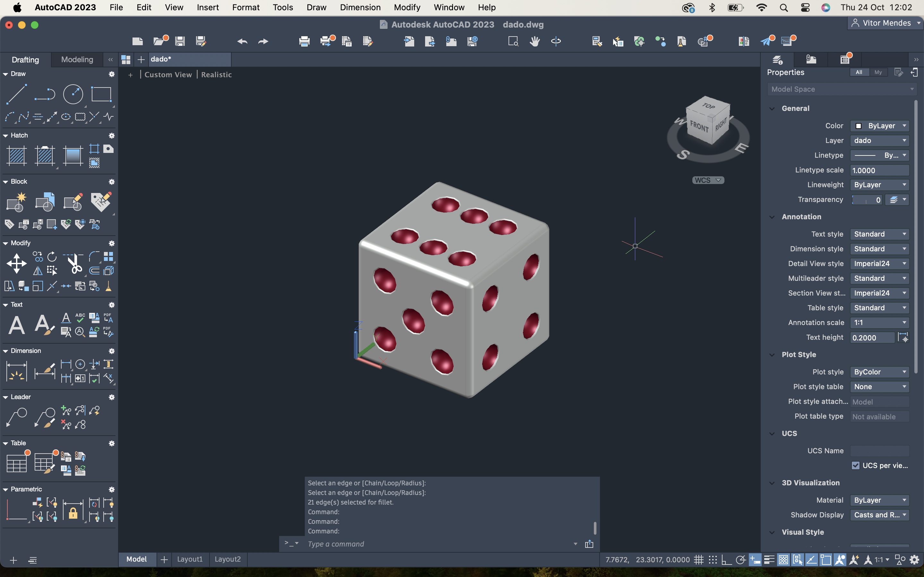Click the Realistic visual style label
This screenshot has height=577, width=924.
tap(216, 75)
